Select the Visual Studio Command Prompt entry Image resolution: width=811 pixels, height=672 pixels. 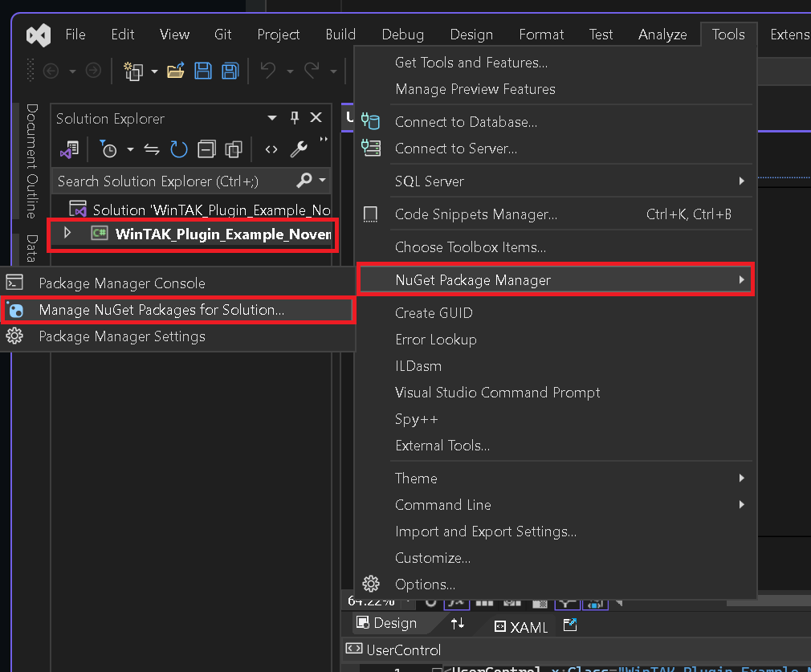(x=497, y=393)
